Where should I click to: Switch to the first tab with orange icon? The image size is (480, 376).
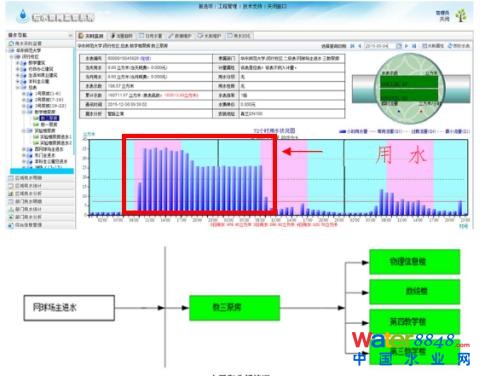[91, 36]
